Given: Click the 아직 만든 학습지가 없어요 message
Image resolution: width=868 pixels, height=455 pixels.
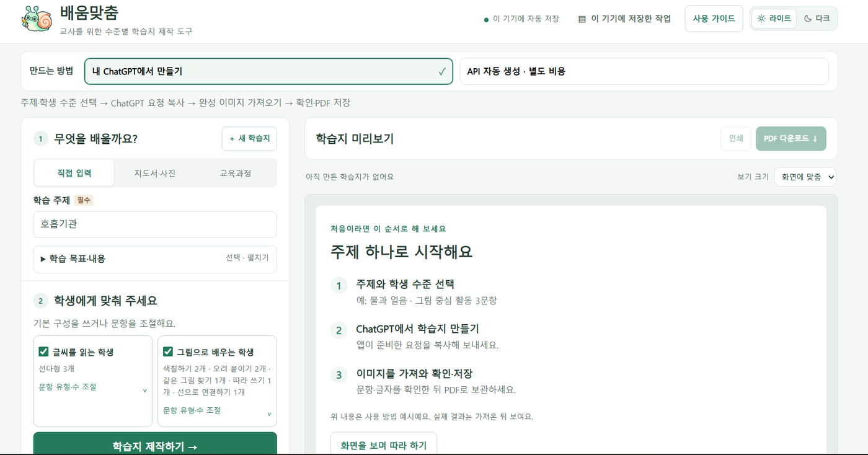Looking at the screenshot, I should tap(350, 177).
